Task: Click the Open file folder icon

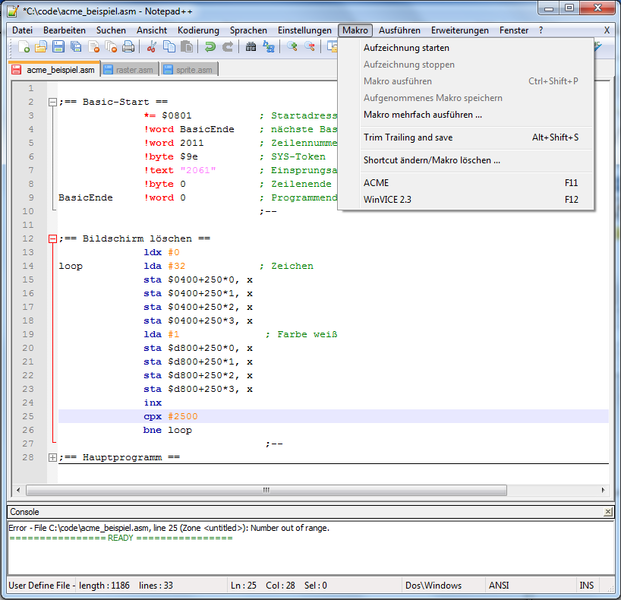Action: (x=41, y=47)
